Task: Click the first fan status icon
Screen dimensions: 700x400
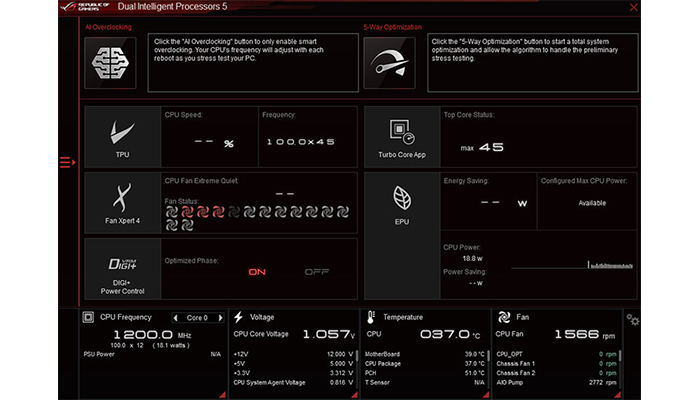Action: coord(172,212)
